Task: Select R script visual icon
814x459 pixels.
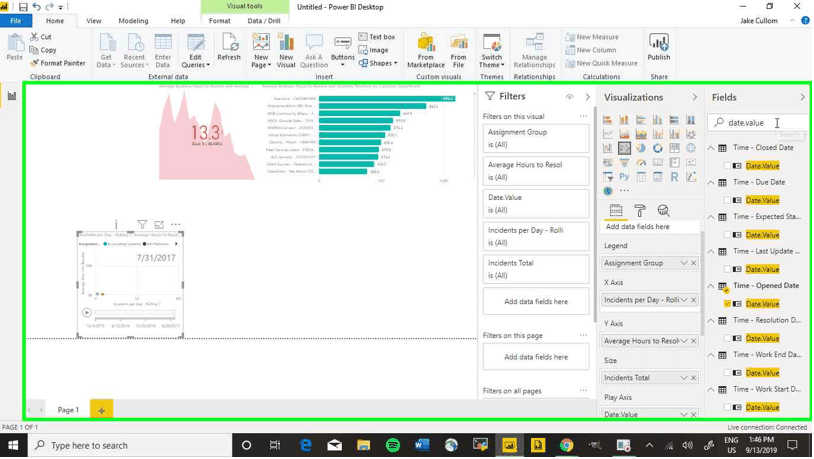Action: pos(674,177)
